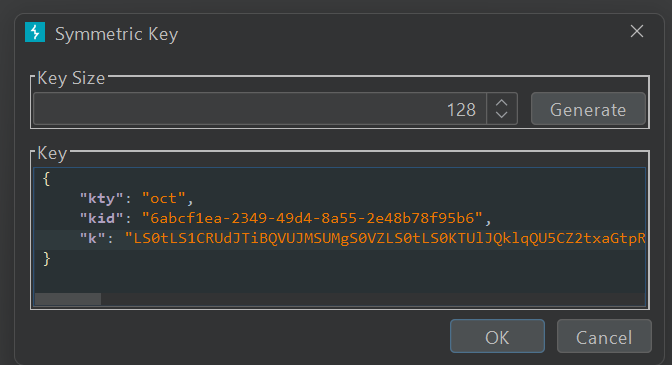Click the opening curly brace line
Screen dimensions: 672x365
click(340, 179)
